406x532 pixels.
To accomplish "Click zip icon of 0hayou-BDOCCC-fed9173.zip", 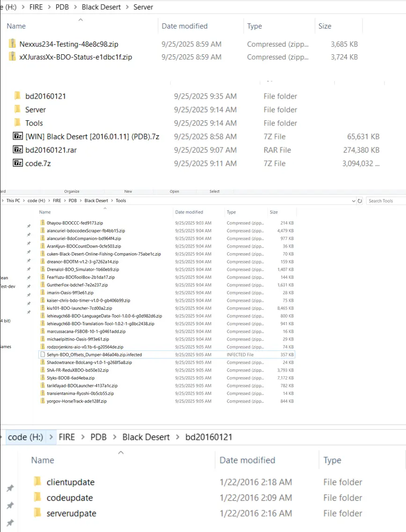I will [43, 223].
